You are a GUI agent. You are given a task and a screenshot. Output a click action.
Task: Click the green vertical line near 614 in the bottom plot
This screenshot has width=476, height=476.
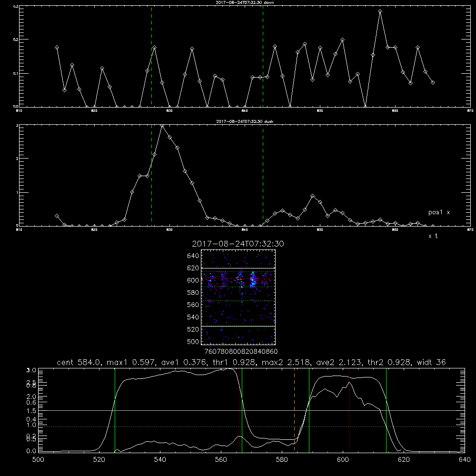pyautogui.click(x=386, y=410)
